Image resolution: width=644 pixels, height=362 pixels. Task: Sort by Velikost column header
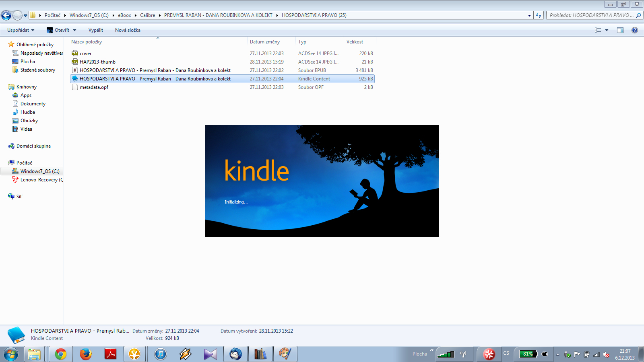[x=355, y=42]
